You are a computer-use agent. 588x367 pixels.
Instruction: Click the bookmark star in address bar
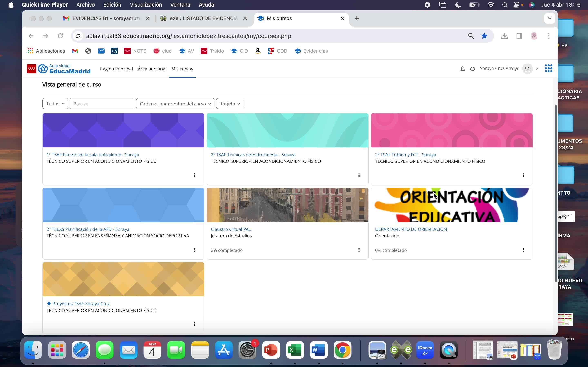484,36
